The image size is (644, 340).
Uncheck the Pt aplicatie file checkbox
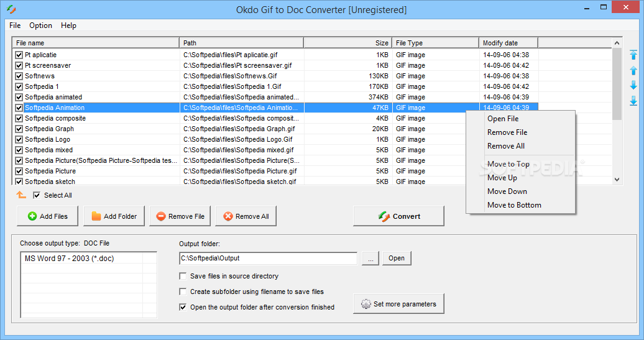[19, 55]
